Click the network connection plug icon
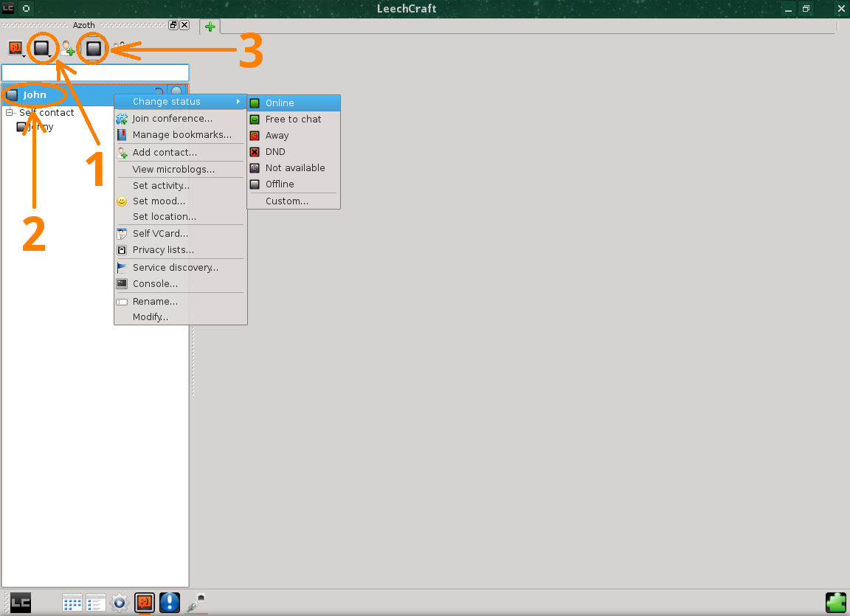This screenshot has width=850, height=616. tap(196, 603)
